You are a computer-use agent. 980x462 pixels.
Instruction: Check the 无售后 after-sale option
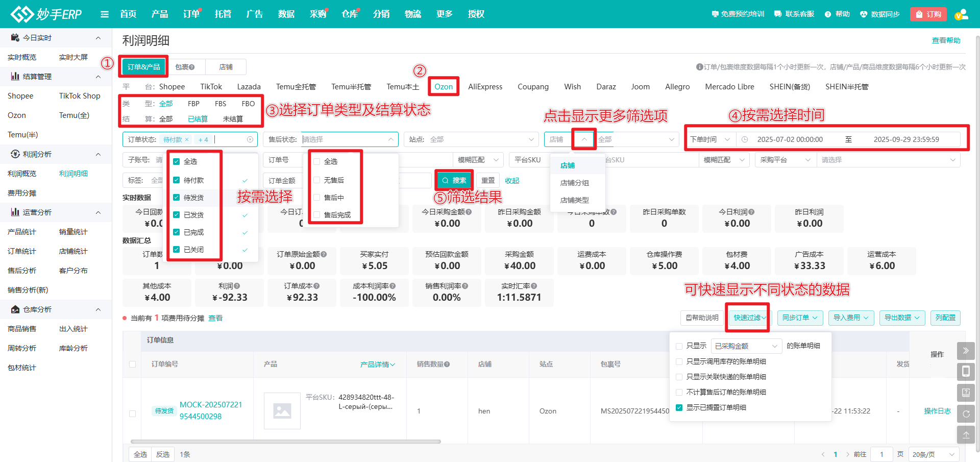click(317, 180)
